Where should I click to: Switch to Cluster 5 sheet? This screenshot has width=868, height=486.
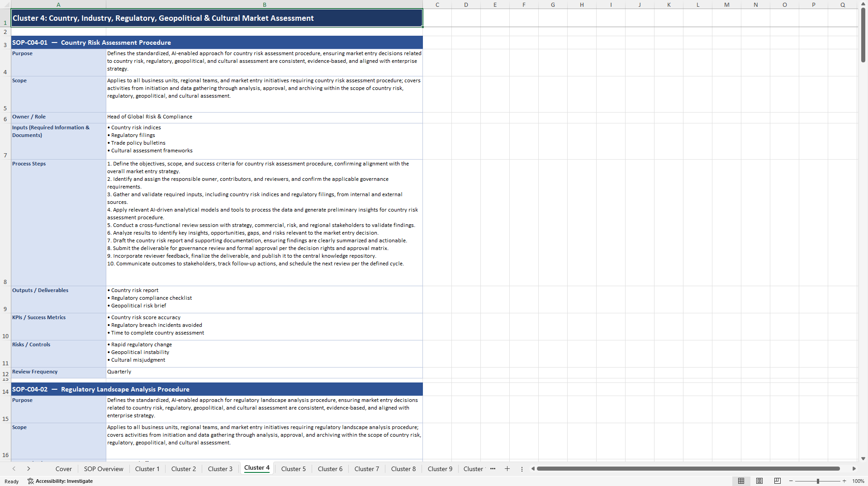pos(294,469)
